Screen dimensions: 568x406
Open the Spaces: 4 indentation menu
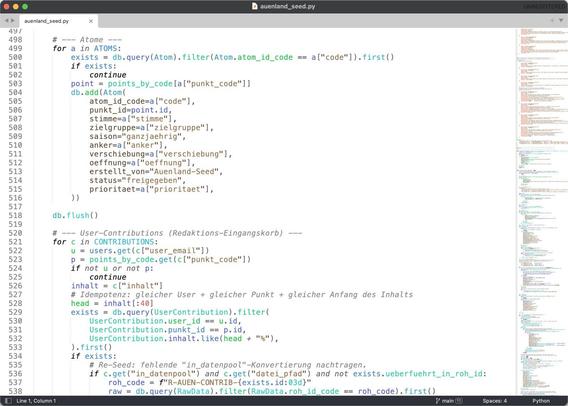pyautogui.click(x=494, y=401)
